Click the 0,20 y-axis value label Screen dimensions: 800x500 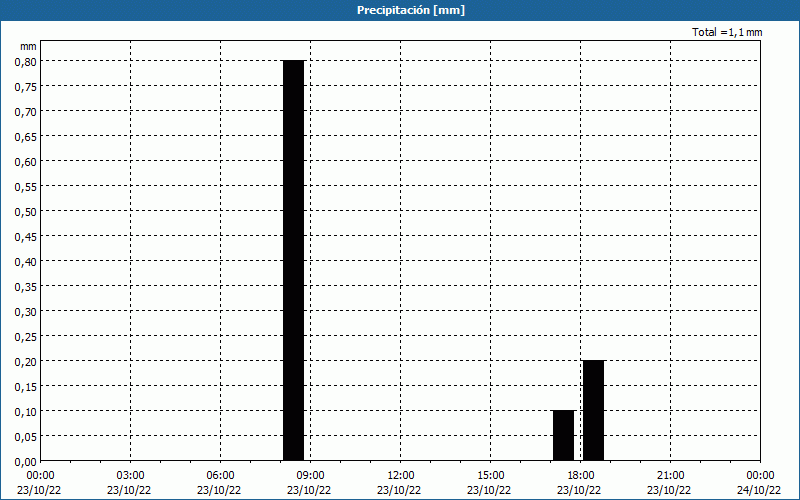pyautogui.click(x=25, y=361)
